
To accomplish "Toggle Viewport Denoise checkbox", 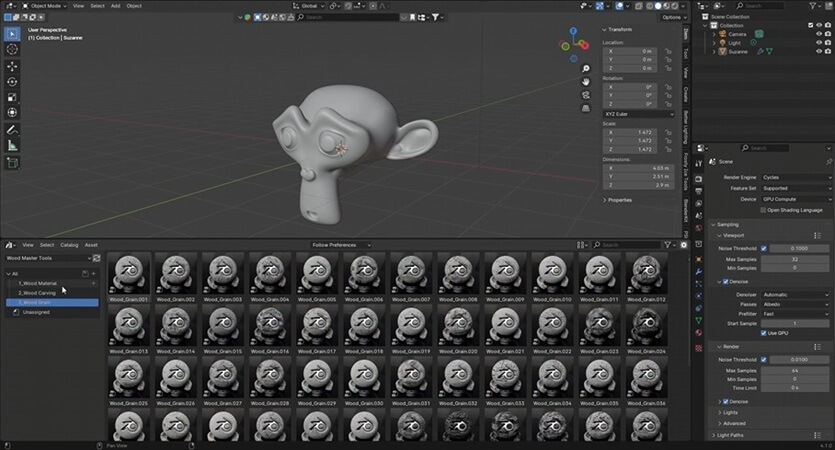I will click(726, 282).
